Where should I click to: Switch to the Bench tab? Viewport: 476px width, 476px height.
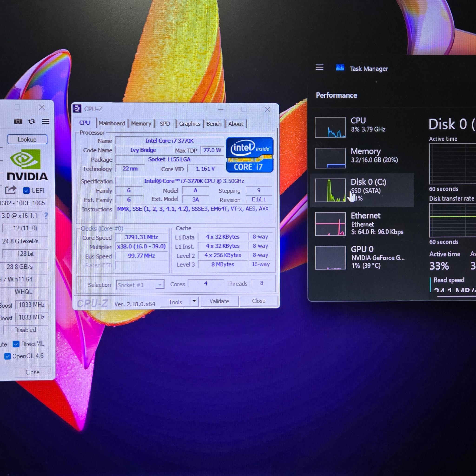(214, 124)
